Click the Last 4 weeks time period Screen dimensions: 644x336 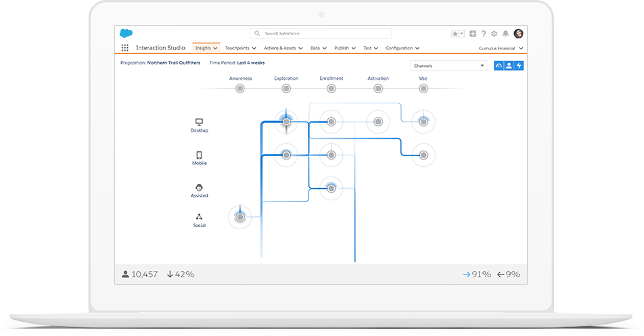[251, 63]
